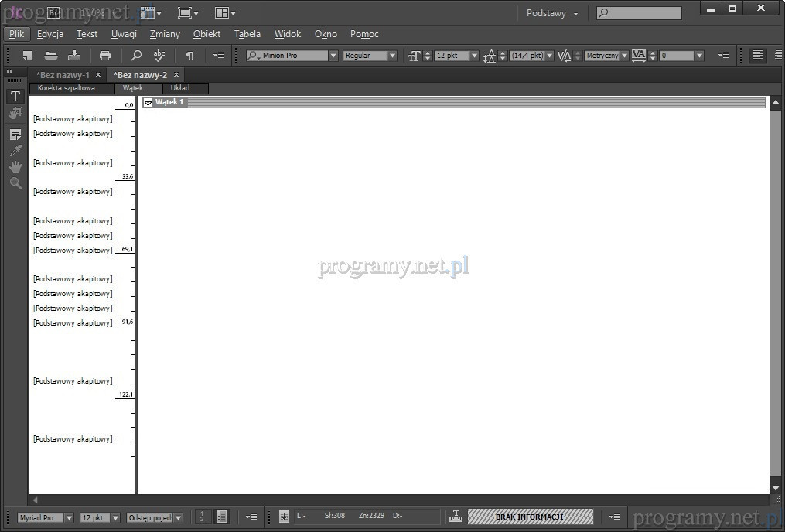Click the Save document icon
This screenshot has width=785, height=532.
coord(74,56)
